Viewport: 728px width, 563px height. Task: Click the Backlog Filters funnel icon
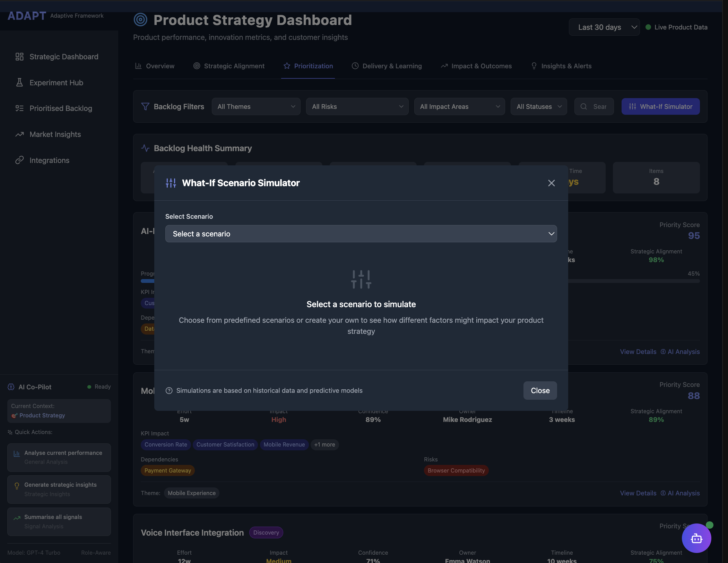pos(145,106)
